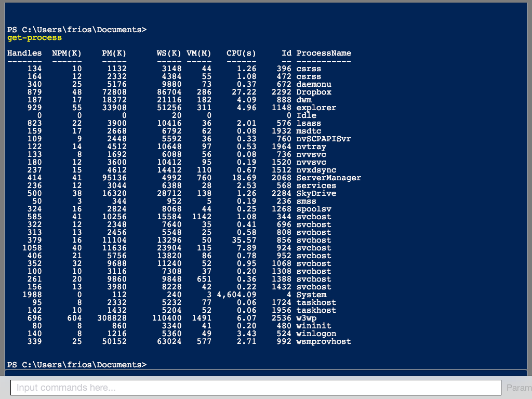The width and height of the screenshot is (532, 399).
Task: Select the ServerManager process name
Action: click(x=329, y=178)
